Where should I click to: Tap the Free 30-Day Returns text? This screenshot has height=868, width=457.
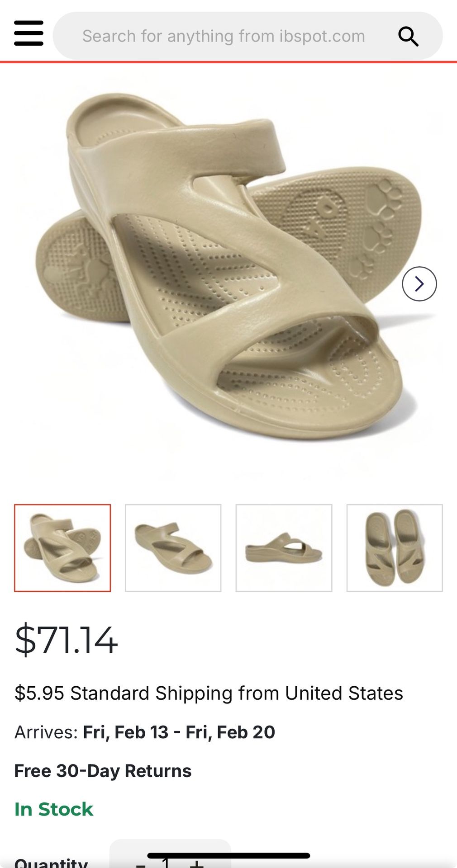(x=103, y=771)
